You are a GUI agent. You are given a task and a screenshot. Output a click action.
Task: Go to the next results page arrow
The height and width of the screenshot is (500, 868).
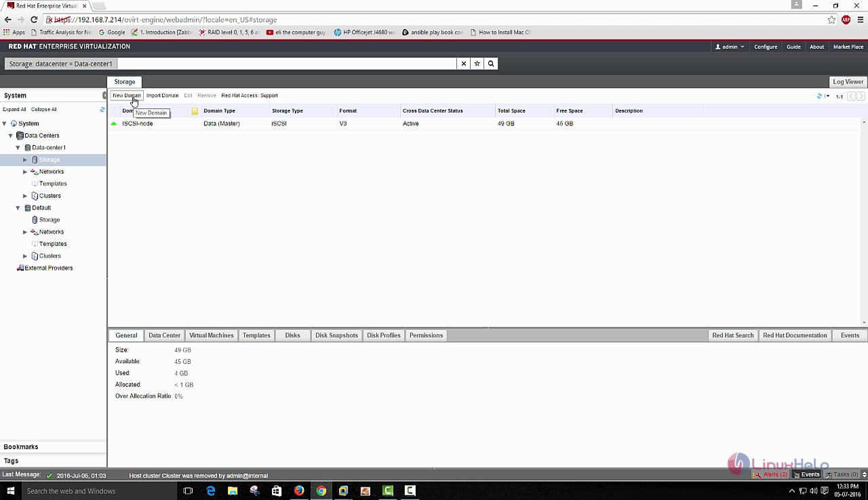[x=861, y=96]
